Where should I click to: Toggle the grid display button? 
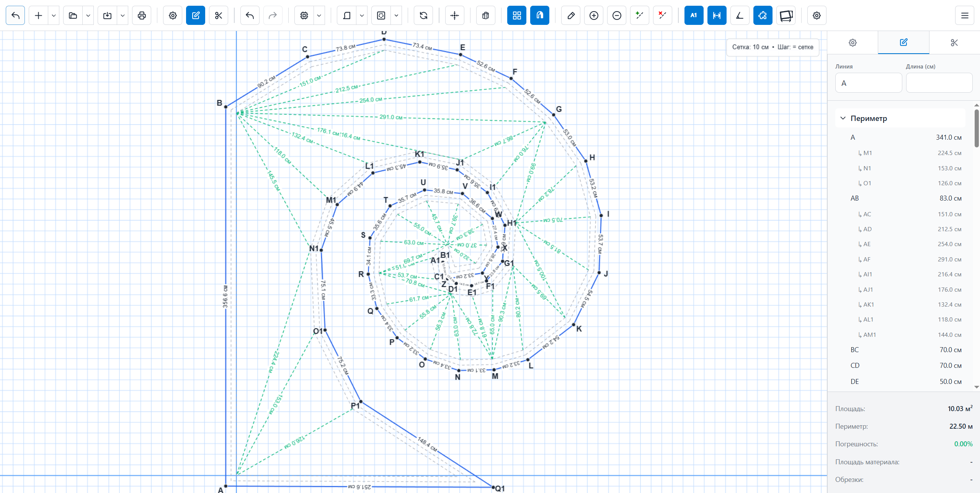point(517,15)
